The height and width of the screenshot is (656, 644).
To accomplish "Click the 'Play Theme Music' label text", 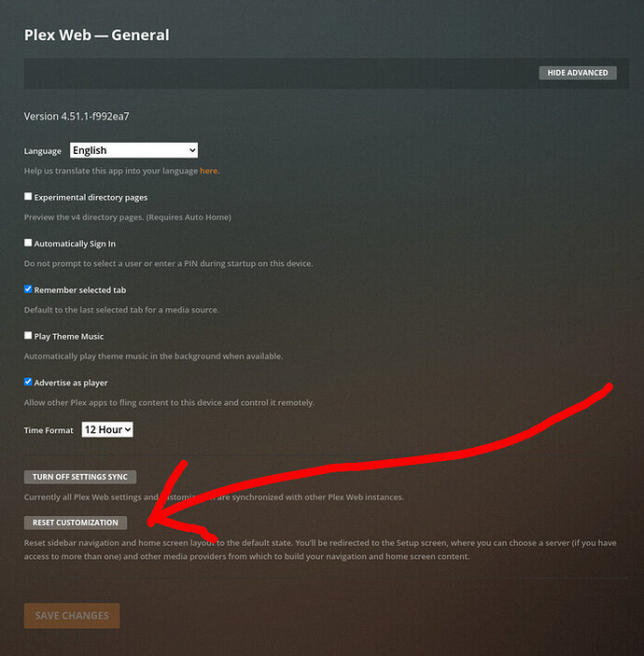I will click(x=69, y=336).
